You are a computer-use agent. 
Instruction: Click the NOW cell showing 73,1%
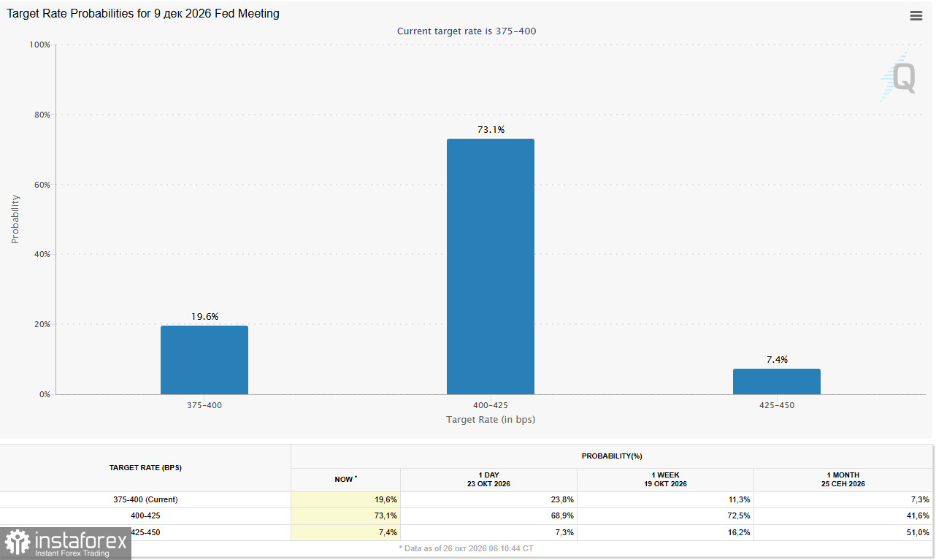pos(345,515)
